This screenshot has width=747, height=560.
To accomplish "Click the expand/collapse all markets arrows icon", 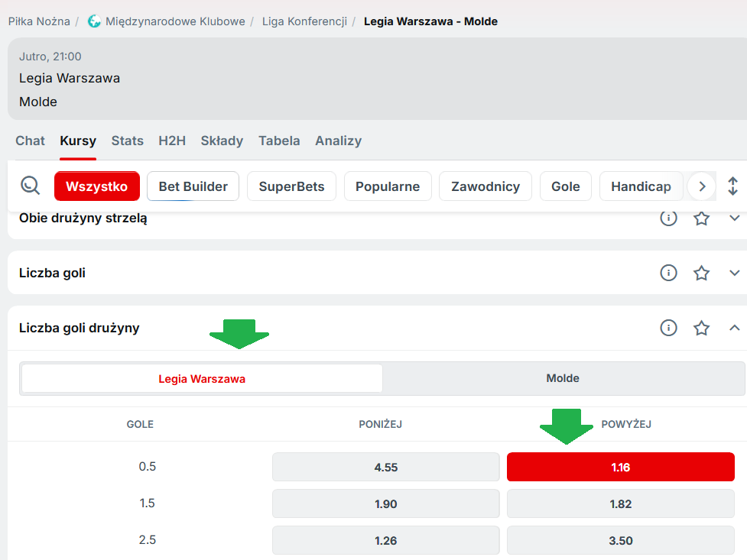I will point(732,186).
